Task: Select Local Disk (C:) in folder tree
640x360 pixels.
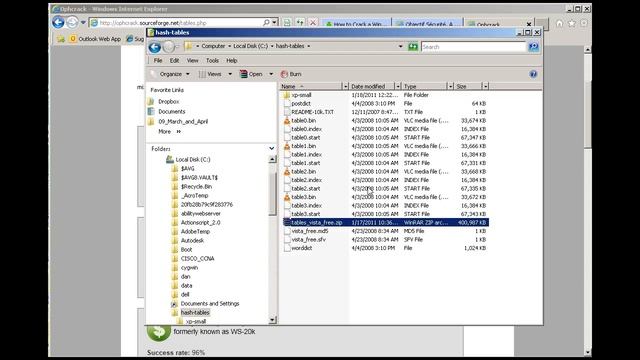Action: (193, 160)
